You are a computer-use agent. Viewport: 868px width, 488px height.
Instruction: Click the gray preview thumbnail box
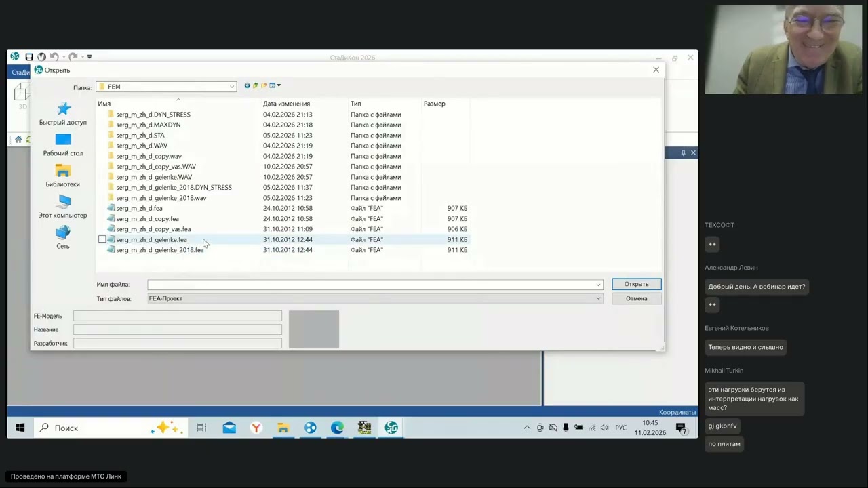point(314,329)
